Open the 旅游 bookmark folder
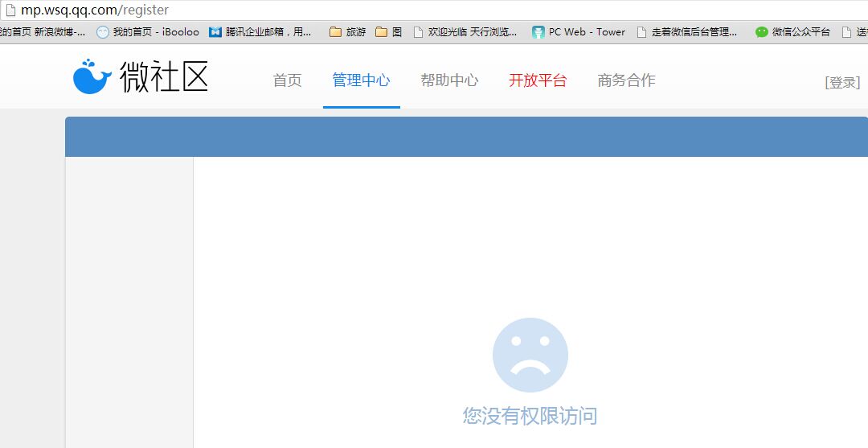Screen dimensions: 868x448 (348, 32)
